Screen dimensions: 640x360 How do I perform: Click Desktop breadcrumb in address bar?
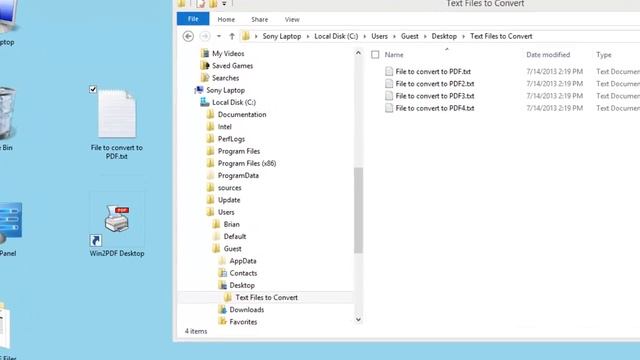(444, 36)
